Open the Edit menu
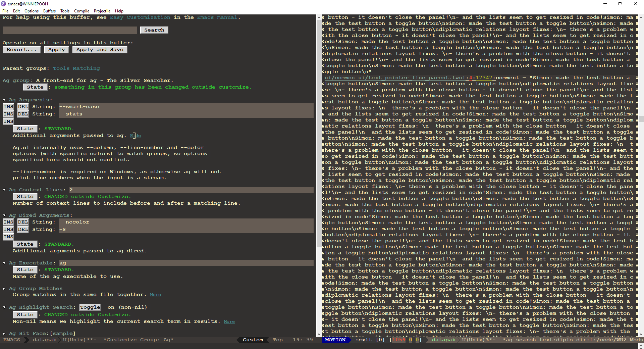The image size is (644, 349). point(16,11)
